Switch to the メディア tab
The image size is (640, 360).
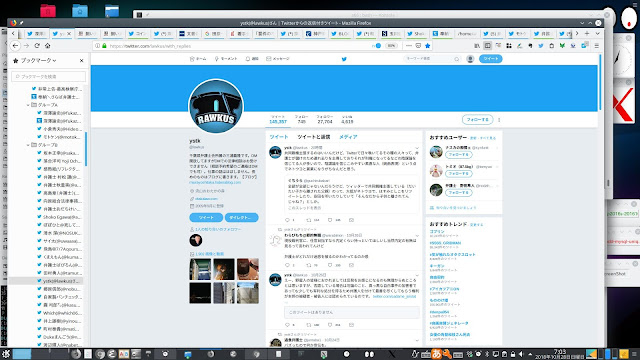coord(348,137)
